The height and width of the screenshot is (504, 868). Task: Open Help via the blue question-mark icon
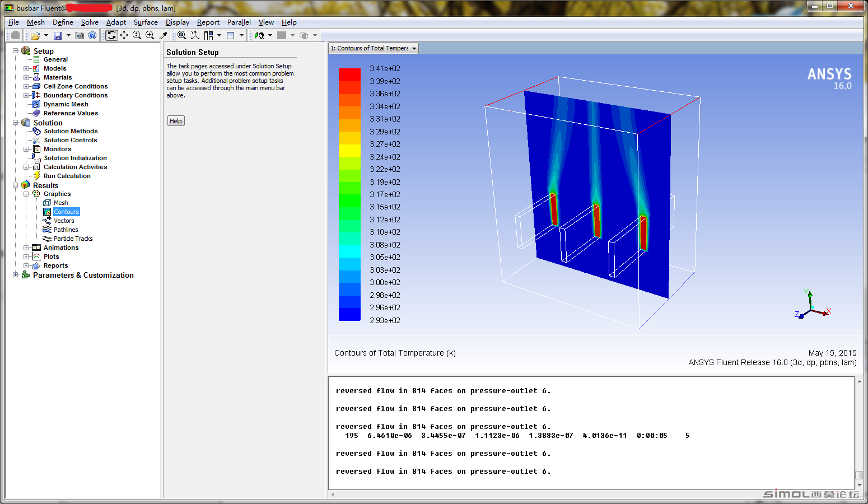point(92,35)
